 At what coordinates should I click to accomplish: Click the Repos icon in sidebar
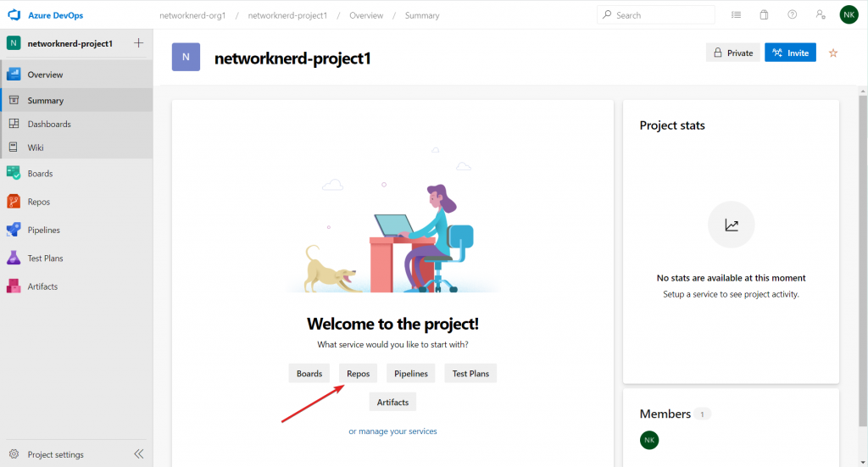pyautogui.click(x=14, y=202)
